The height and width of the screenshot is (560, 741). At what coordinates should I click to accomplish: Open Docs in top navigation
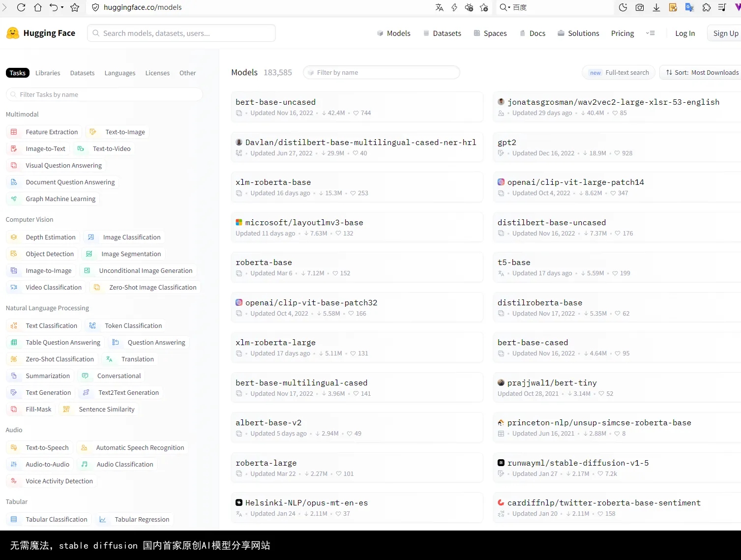tap(533, 33)
